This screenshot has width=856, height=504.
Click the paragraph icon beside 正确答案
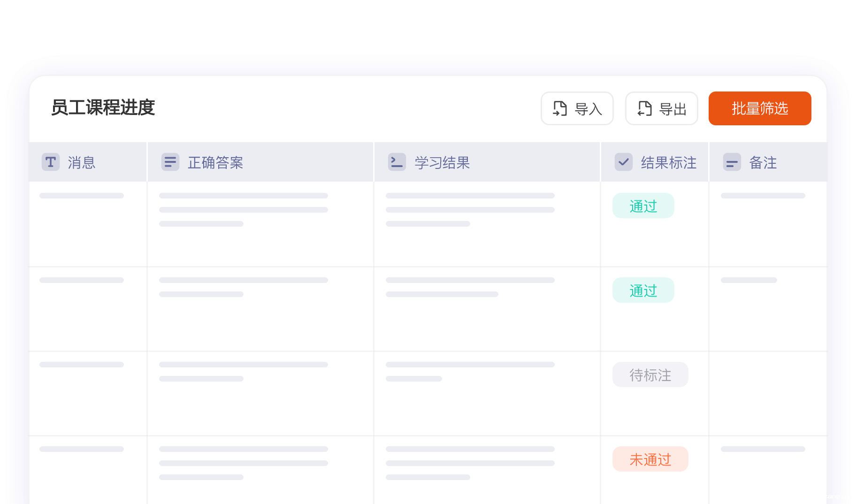pos(170,162)
